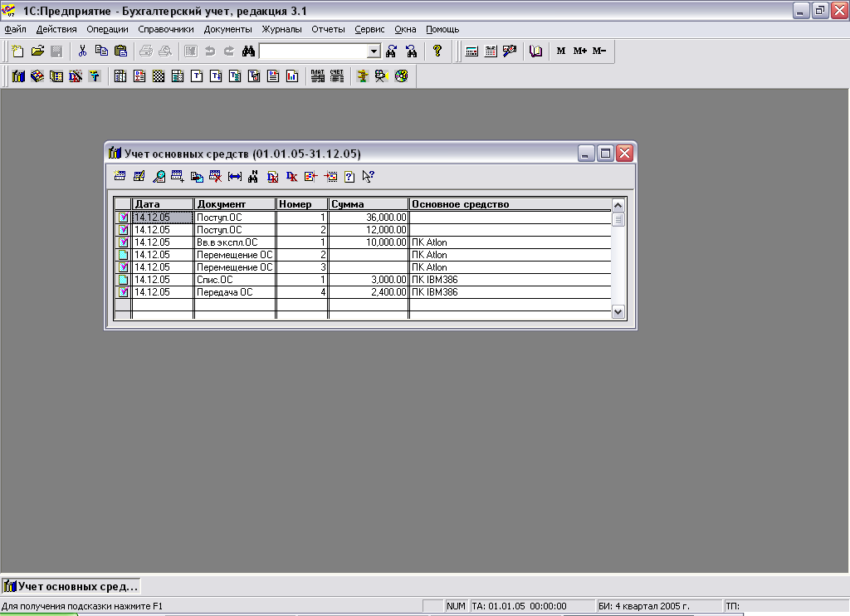Maximize the Учет основных средств journal window
This screenshot has height=616, width=850.
pyautogui.click(x=605, y=154)
